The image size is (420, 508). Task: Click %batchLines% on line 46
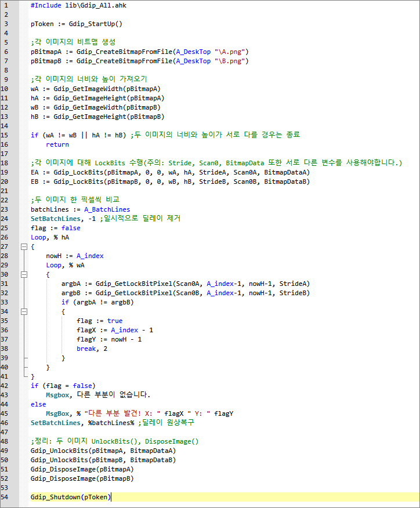click(x=111, y=423)
